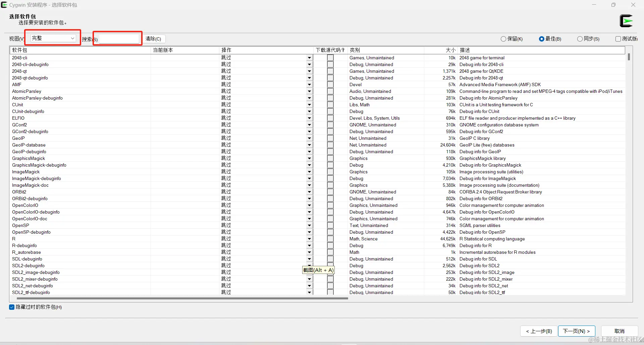Open action dropdown for the R package
Screen dimensions: 644x345
tap(309, 239)
